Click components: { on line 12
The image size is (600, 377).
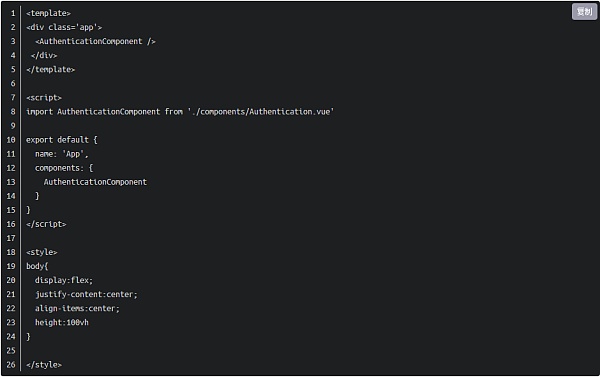64,168
